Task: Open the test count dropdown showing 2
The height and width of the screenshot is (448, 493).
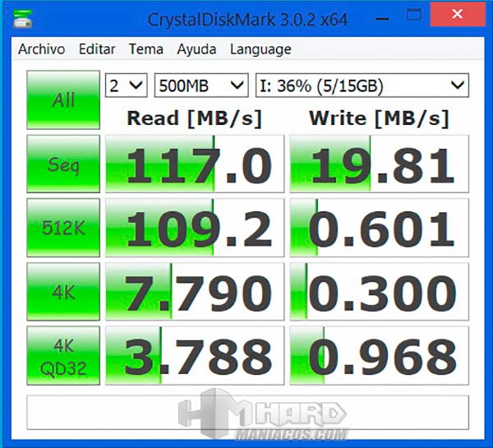Action: (126, 85)
